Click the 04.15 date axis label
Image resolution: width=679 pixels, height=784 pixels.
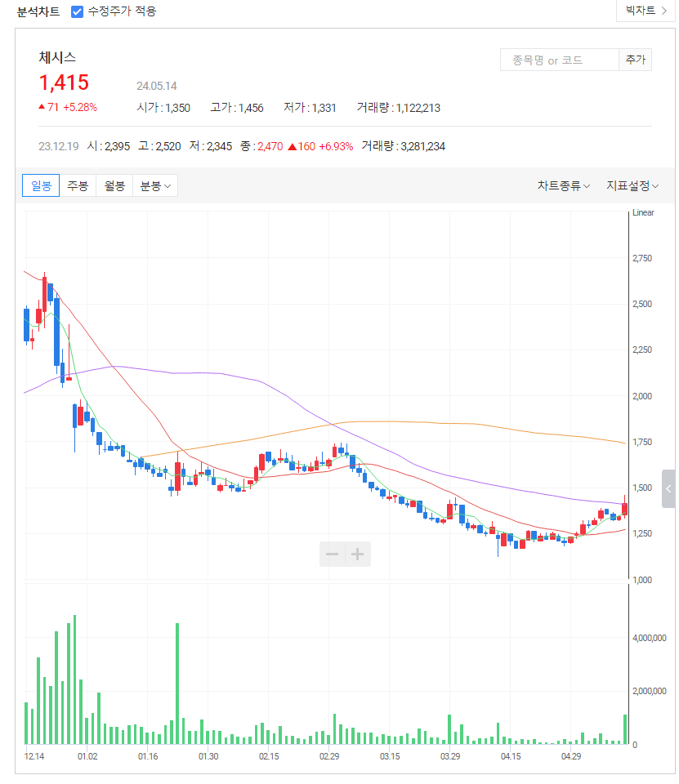(511, 756)
